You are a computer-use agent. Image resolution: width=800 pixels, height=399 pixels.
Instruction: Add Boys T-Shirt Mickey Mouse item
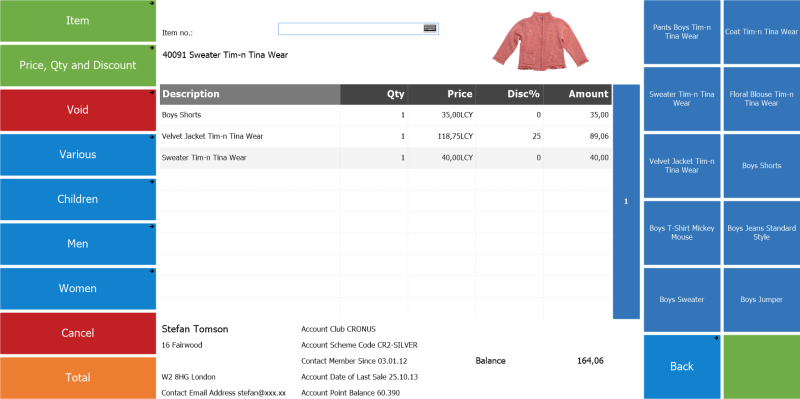pos(682,233)
